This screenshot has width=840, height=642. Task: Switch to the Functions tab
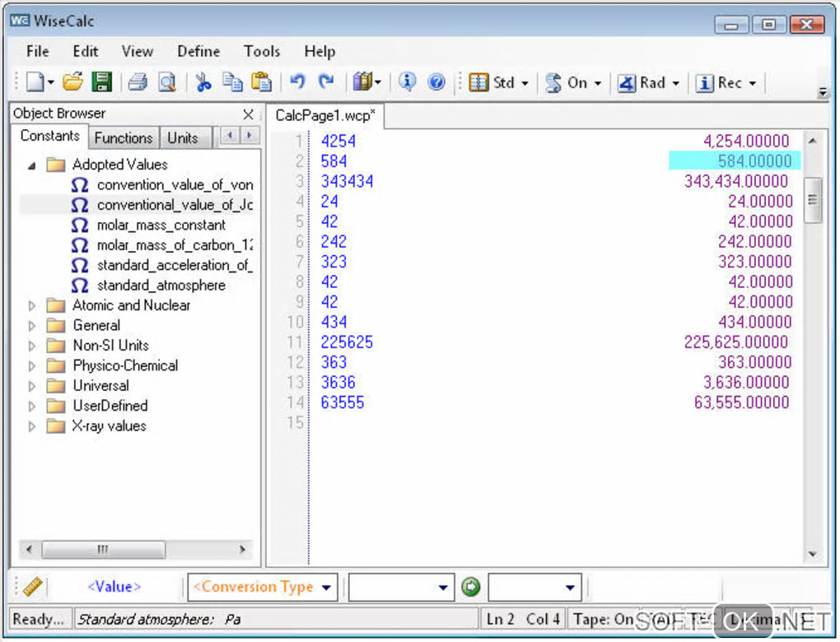[x=123, y=137]
